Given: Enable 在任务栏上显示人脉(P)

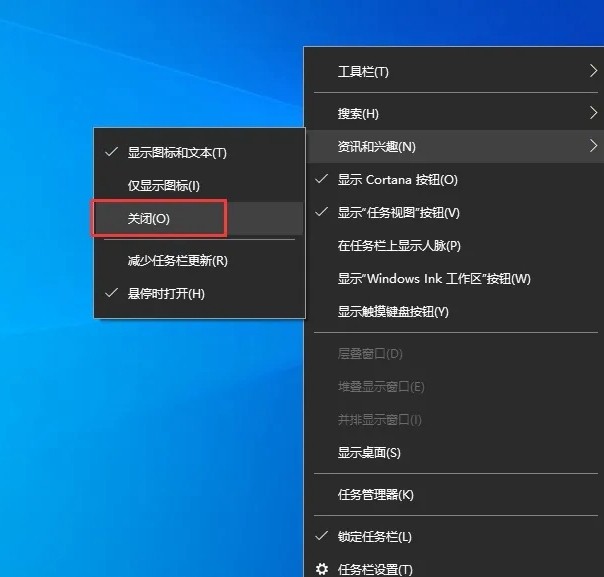Looking at the screenshot, I should coord(455,246).
